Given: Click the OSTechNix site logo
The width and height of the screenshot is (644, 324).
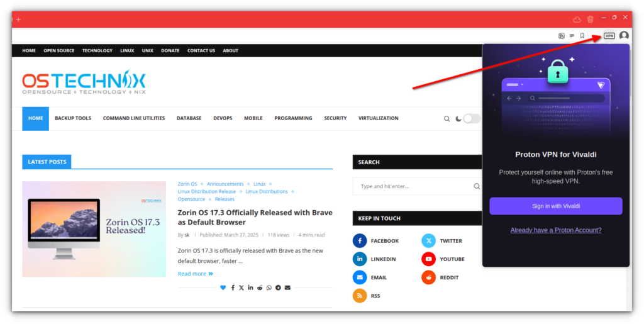Looking at the screenshot, I should [84, 82].
